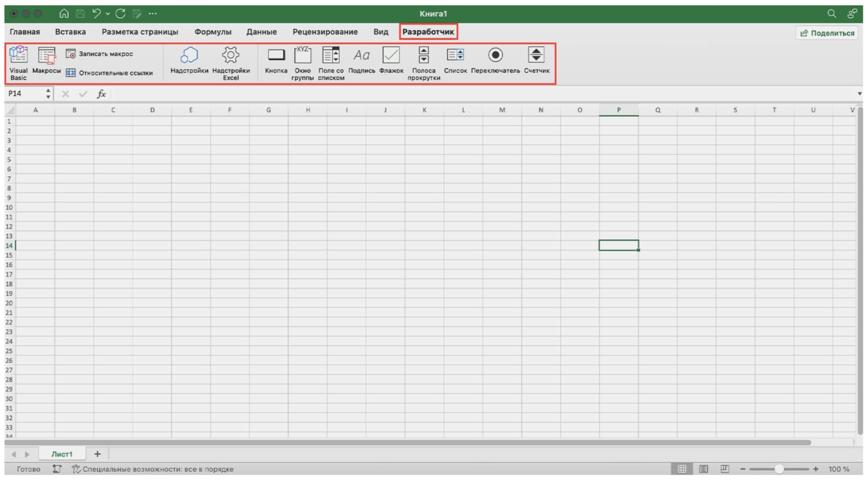Open the undo history dropdown arrow
The height and width of the screenshot is (481, 868).
pyautogui.click(x=108, y=14)
